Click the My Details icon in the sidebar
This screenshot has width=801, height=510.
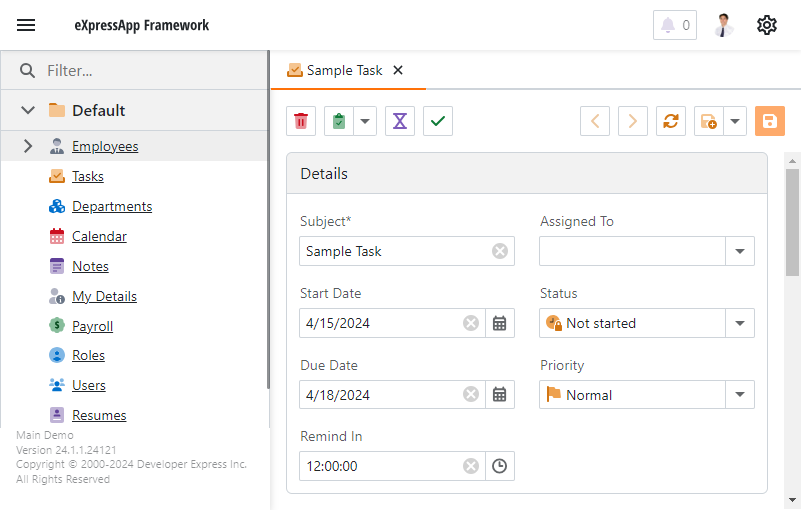(57, 296)
